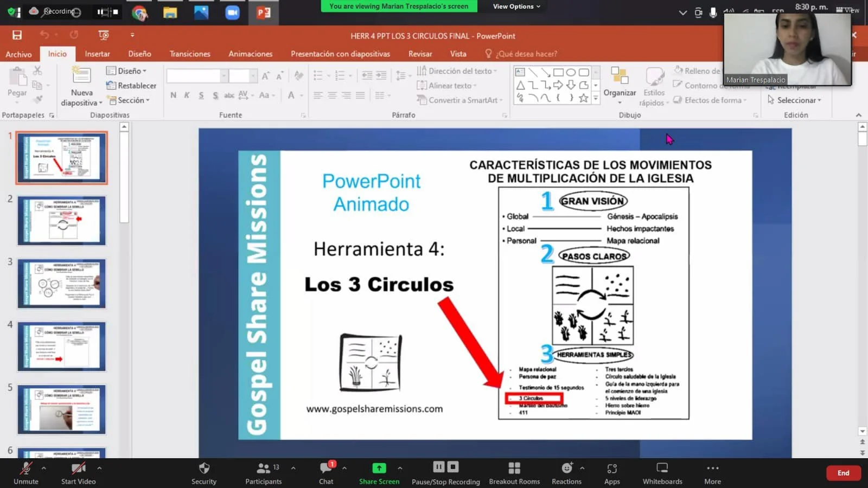Image resolution: width=868 pixels, height=488 pixels.
Task: Click the red End meeting button
Action: (843, 473)
